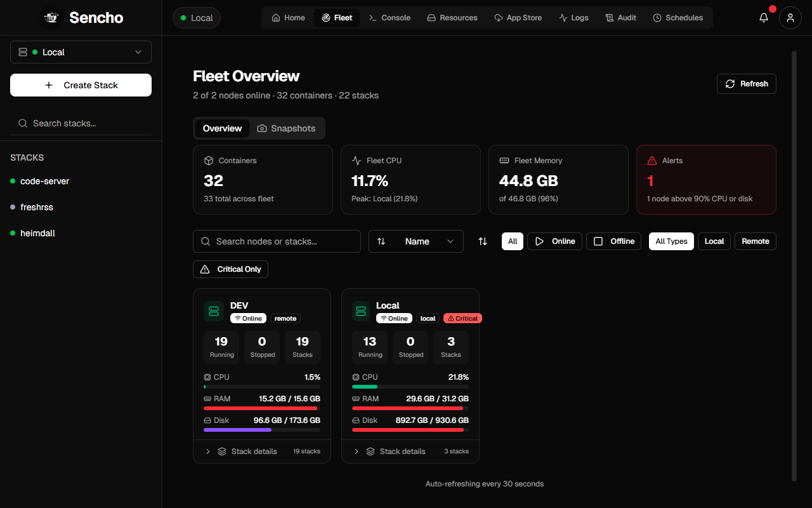Viewport: 812px width, 508px height.
Task: Click the Local node Disk usage bar
Action: [410, 430]
